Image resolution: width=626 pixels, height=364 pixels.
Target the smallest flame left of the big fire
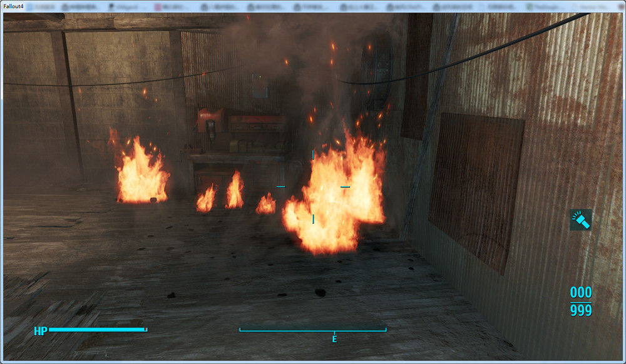pyautogui.click(x=266, y=204)
